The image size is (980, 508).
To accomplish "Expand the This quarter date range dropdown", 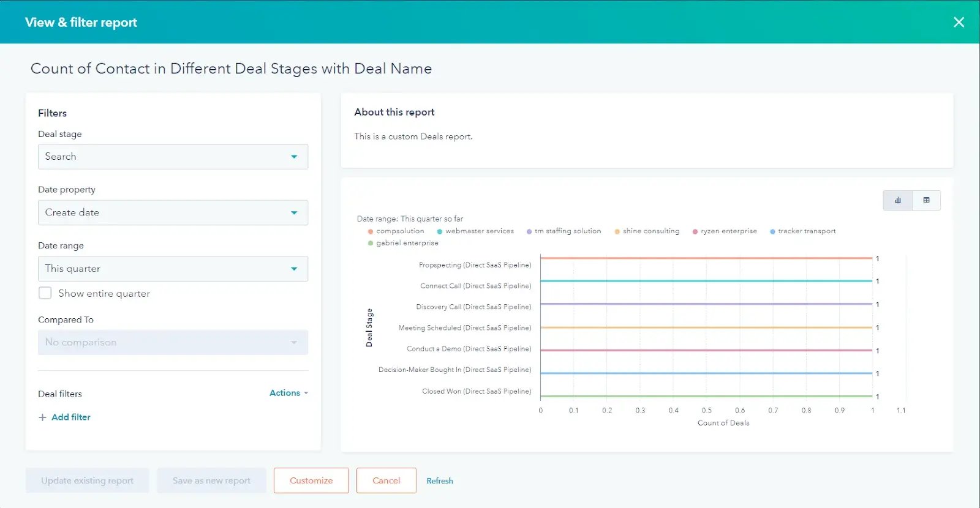I will coord(173,269).
